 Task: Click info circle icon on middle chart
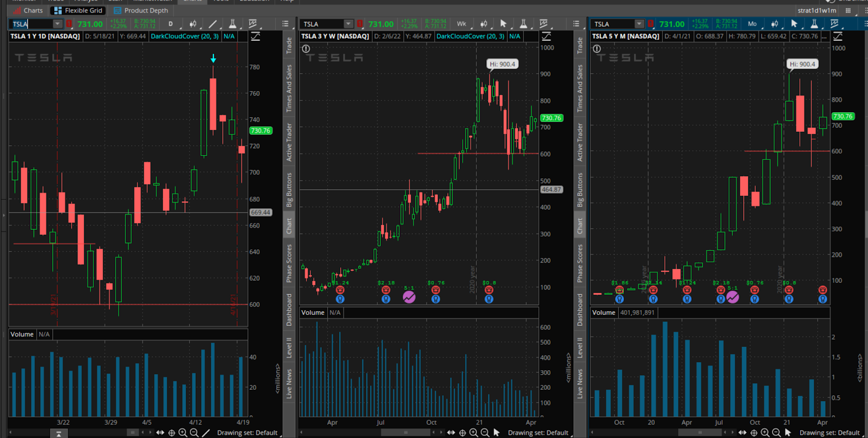306,49
